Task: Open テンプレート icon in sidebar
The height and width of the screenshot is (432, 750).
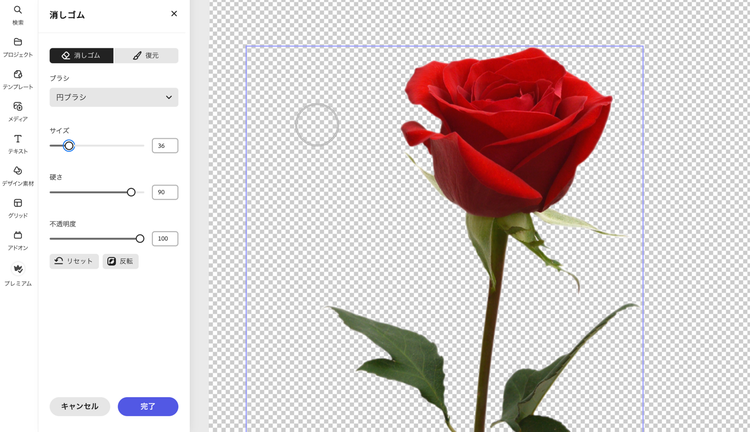Action: click(18, 74)
